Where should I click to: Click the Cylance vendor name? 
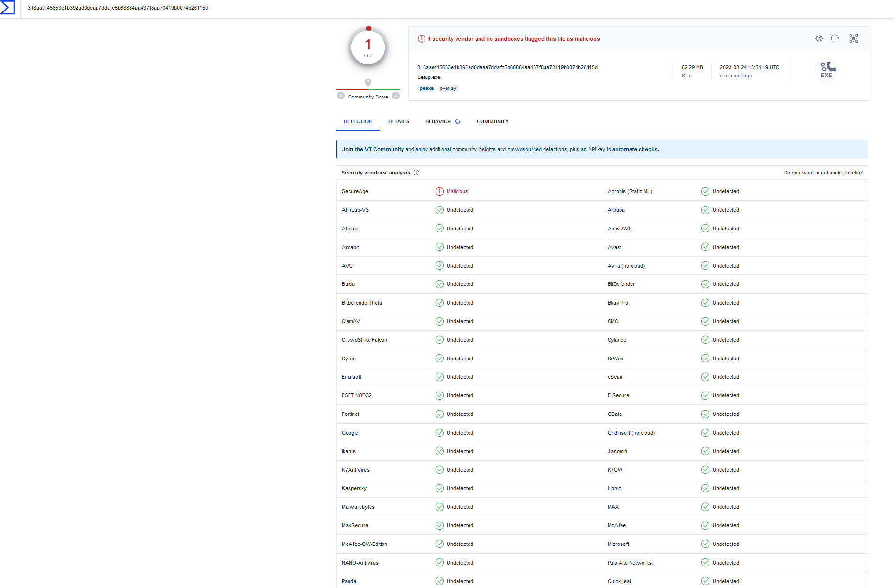tap(617, 340)
